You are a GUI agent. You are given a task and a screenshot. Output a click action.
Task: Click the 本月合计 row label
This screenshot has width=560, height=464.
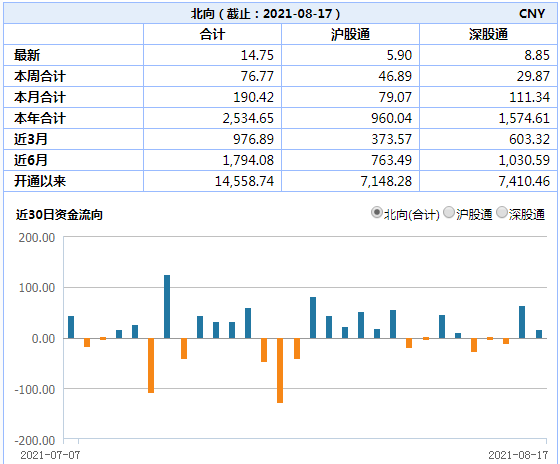(40, 97)
